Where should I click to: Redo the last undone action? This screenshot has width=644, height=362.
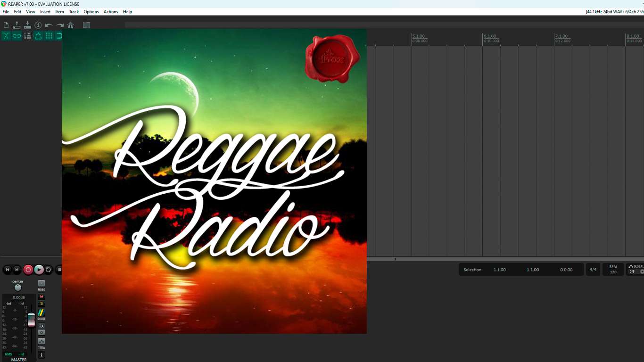point(60,25)
